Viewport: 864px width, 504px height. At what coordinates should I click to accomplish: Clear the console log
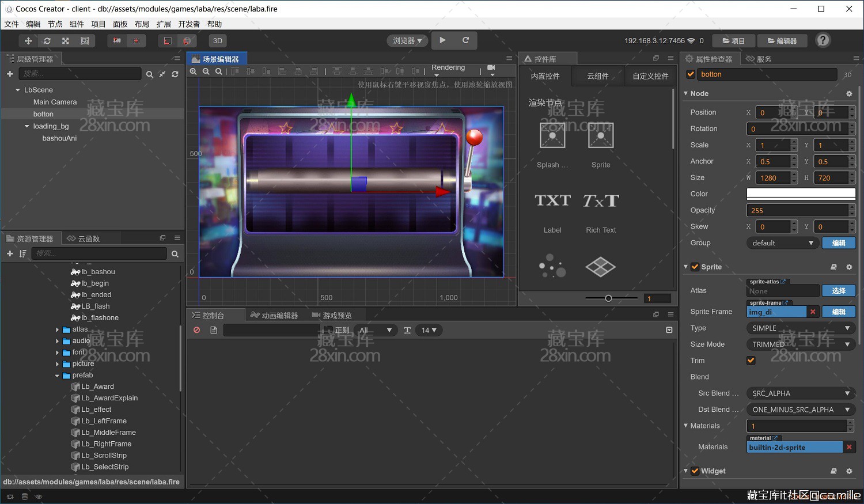point(197,330)
